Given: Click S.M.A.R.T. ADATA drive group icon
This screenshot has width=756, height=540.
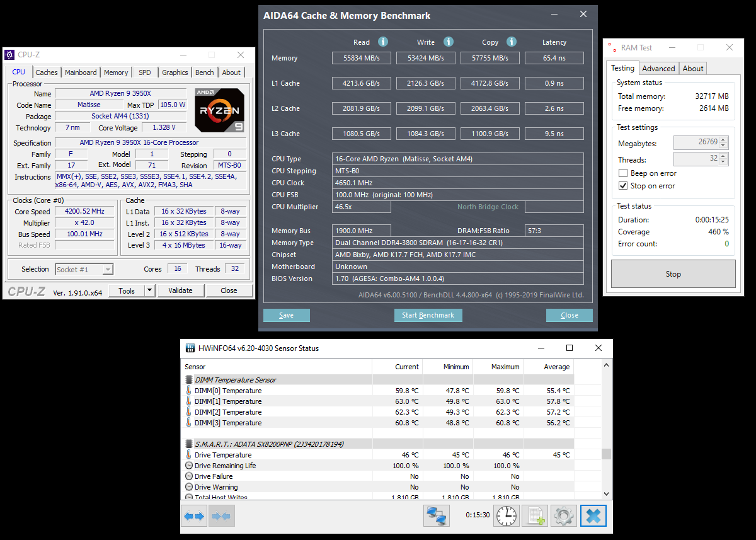Looking at the screenshot, I should pos(189,444).
